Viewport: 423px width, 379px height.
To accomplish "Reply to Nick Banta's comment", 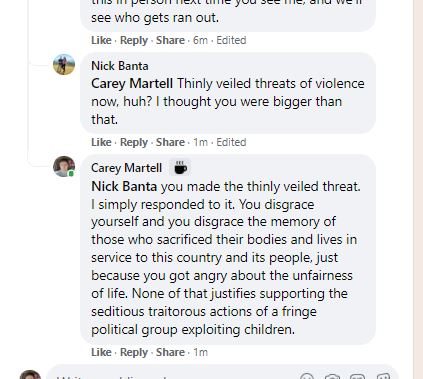I will coord(134,142).
